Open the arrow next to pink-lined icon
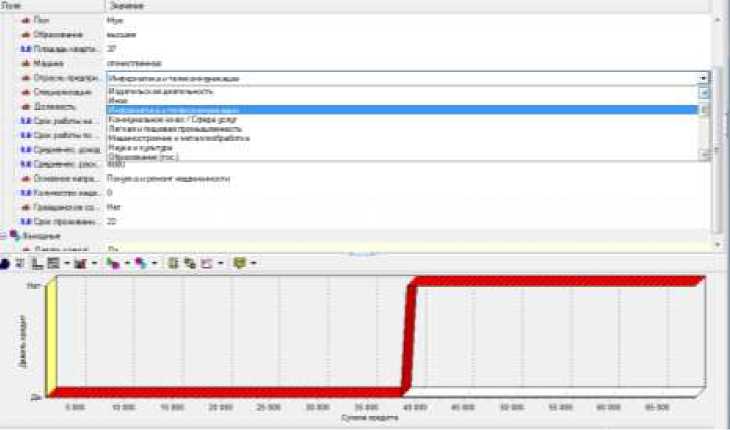The width and height of the screenshot is (730, 430). click(x=221, y=263)
